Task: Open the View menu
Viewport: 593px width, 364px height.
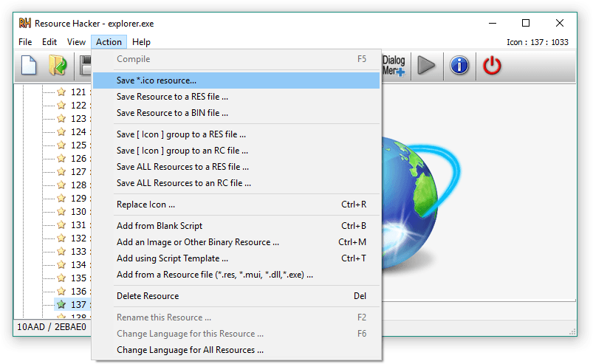Action: click(76, 42)
